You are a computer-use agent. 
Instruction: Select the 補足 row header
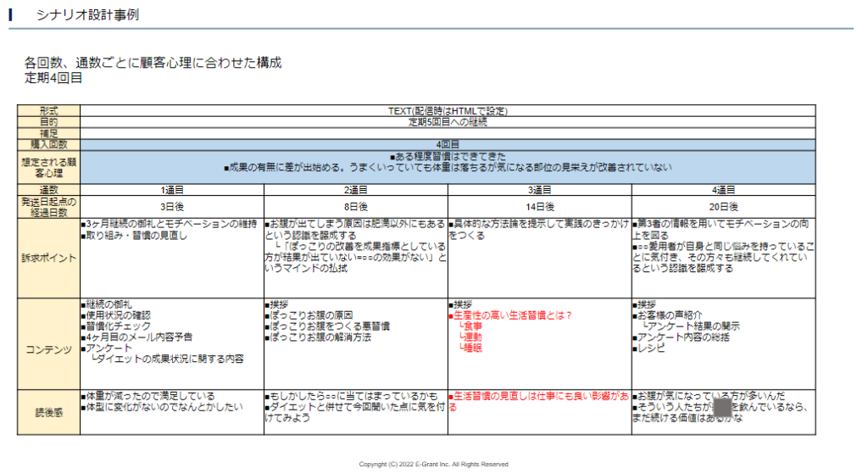point(48,132)
